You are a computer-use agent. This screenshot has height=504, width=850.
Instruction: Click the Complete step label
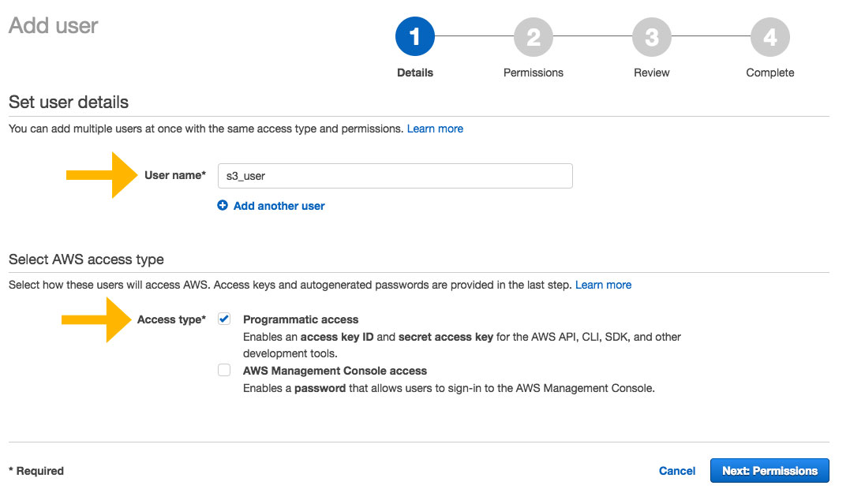pos(769,73)
